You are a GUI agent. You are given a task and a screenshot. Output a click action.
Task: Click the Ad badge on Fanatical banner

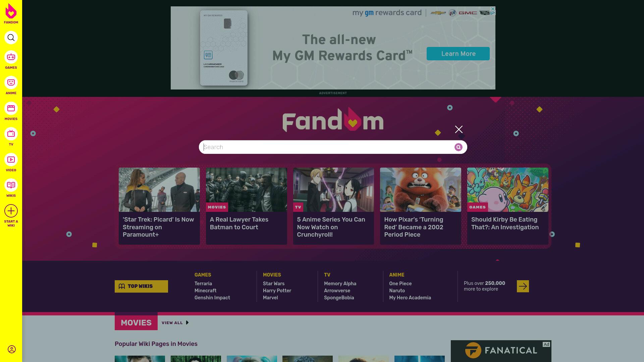click(x=546, y=345)
